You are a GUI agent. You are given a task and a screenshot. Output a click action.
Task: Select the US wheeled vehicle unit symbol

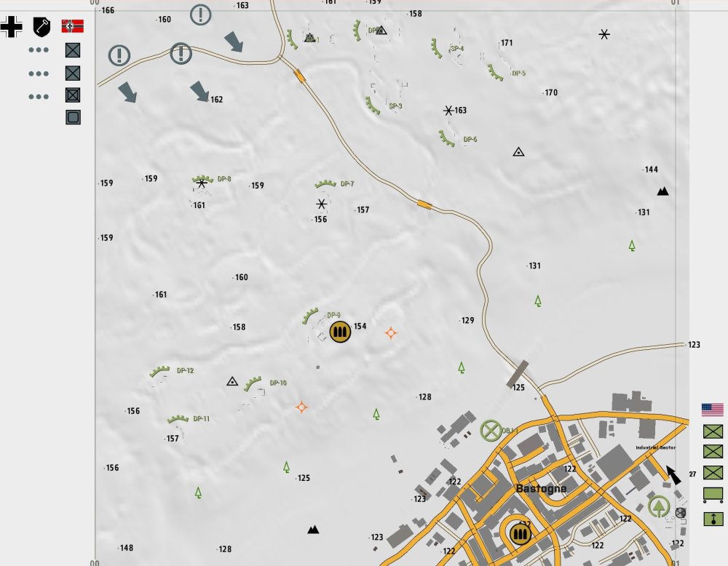click(713, 495)
